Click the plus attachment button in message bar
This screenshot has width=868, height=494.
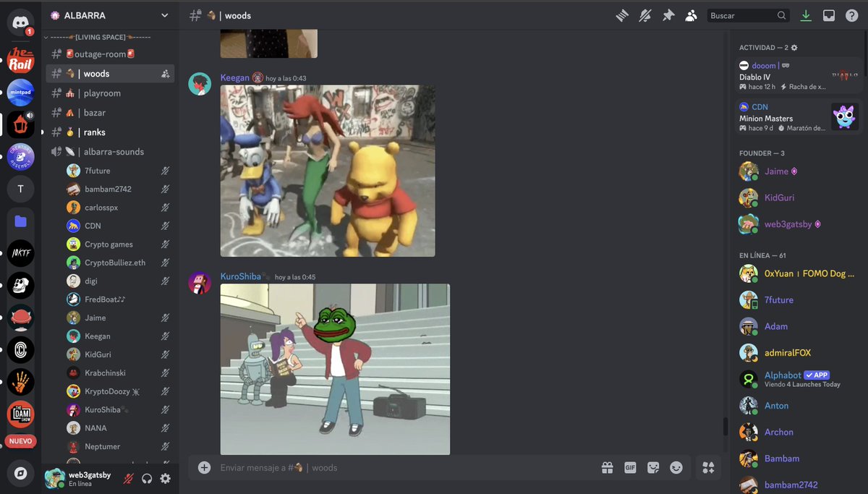pyautogui.click(x=204, y=468)
